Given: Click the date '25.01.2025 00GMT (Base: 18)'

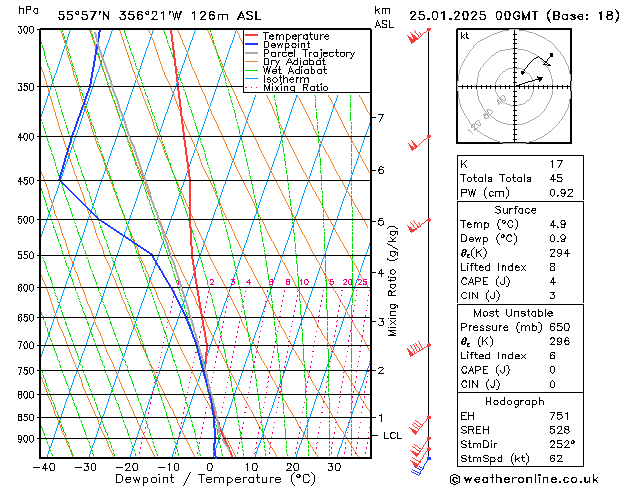Looking at the screenshot, I should (514, 16).
